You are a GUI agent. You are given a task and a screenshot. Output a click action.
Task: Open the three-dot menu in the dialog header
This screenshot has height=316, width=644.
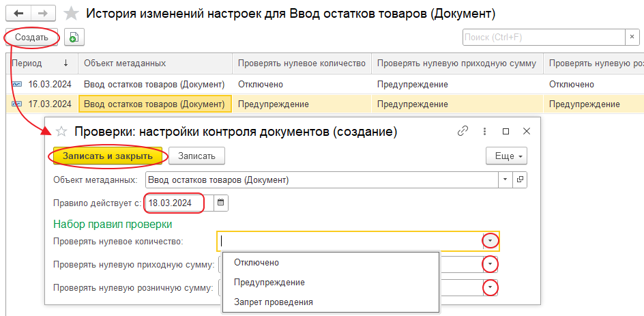(x=484, y=131)
